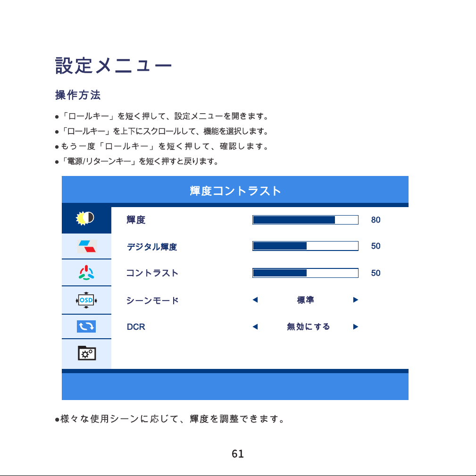This screenshot has width=476, height=476.
Task: Select the 輝度 menu item
Action: point(136,220)
